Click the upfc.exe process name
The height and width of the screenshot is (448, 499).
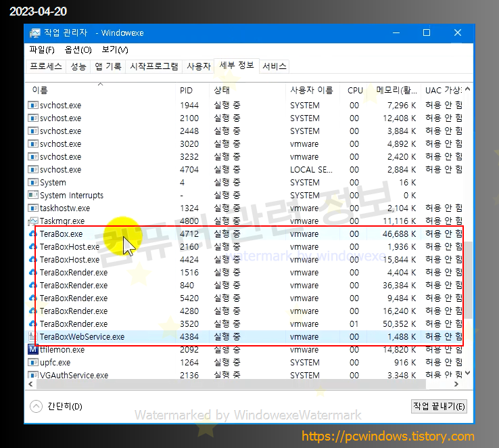[55, 362]
